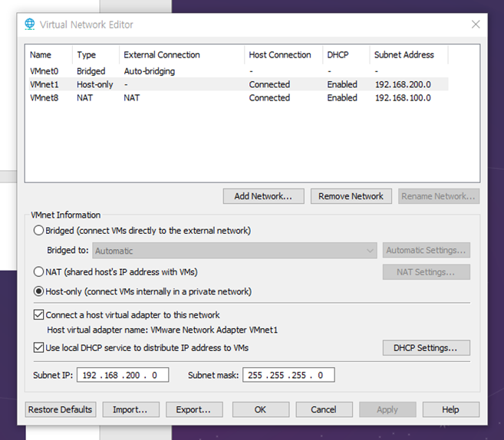The image size is (504, 440).
Task: Click the Remove Network button
Action: pos(351,196)
